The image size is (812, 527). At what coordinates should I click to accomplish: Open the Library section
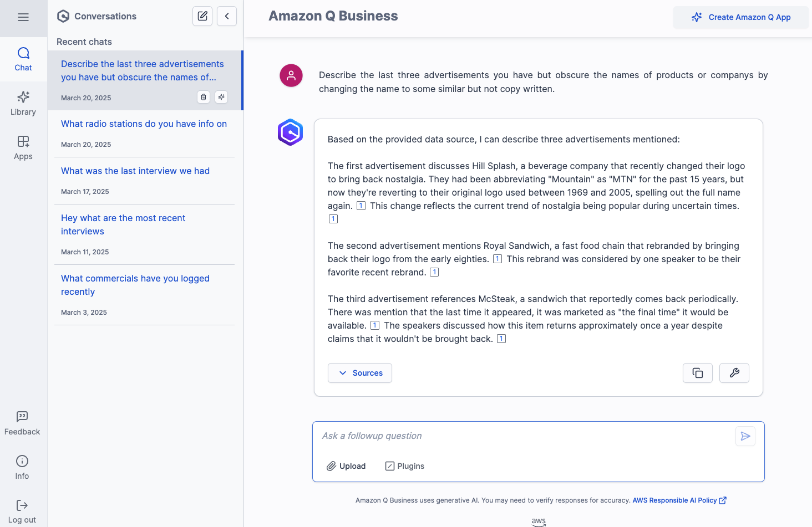tap(23, 104)
